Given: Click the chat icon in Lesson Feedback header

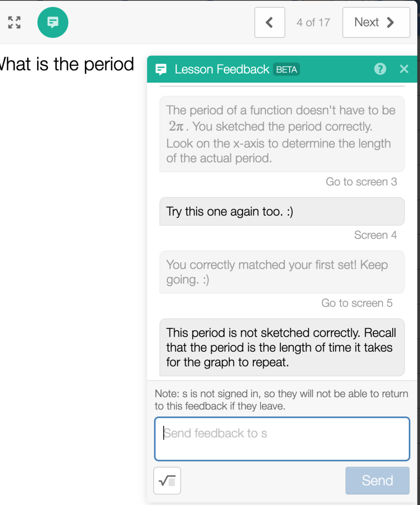Looking at the screenshot, I should pos(161,69).
